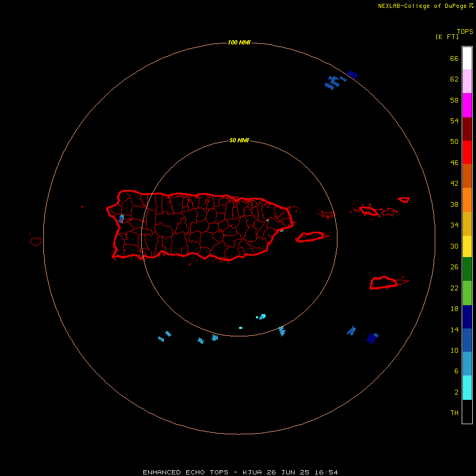Click the navy swatch between 18 and 14
Image resolution: width=476 pixels, height=476 pixels.
[x=467, y=317]
